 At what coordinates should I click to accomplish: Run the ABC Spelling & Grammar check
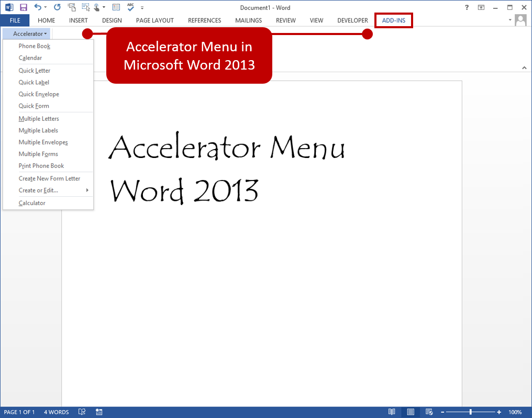[130, 7]
